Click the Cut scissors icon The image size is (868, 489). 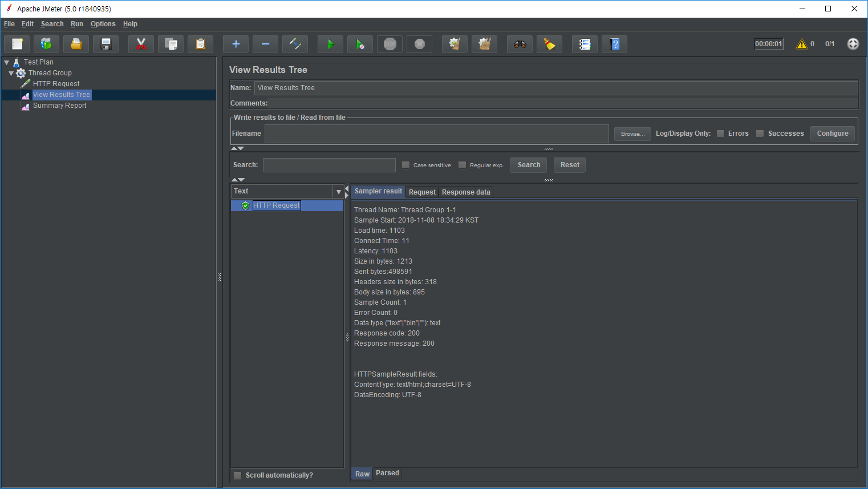(141, 44)
